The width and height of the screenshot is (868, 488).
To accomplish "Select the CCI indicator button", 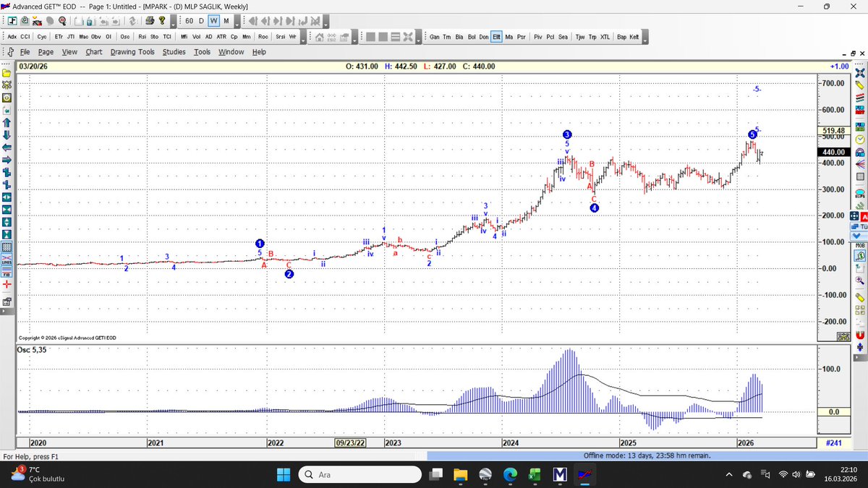I will click(25, 36).
